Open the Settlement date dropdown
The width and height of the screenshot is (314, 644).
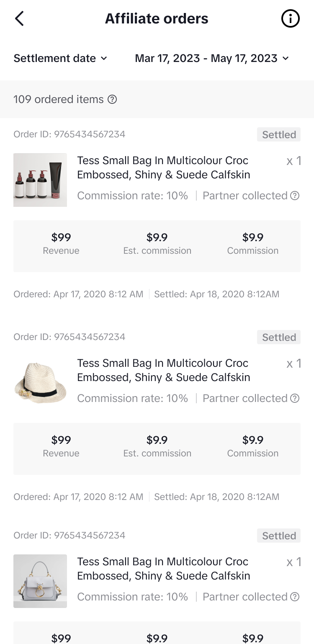click(60, 58)
